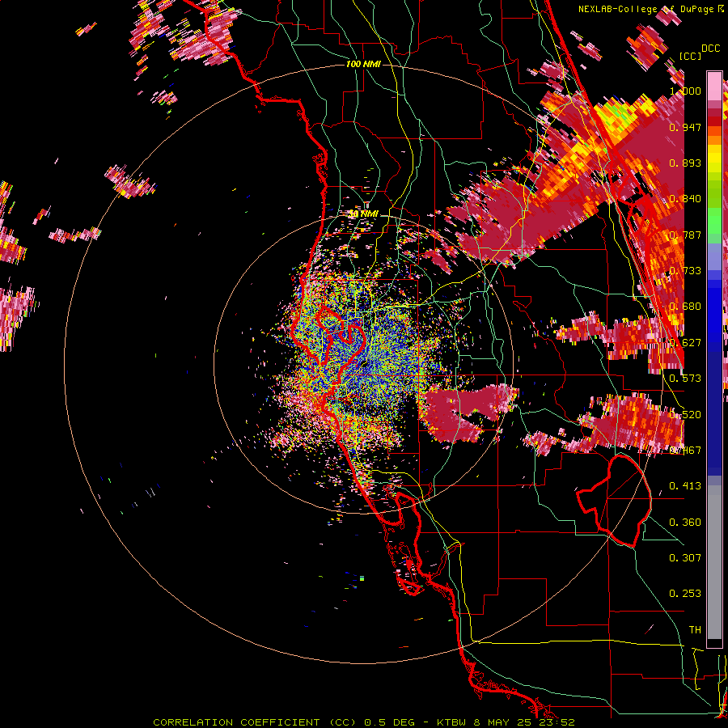
Task: Click the 0.947 scale value
Action: (x=685, y=127)
